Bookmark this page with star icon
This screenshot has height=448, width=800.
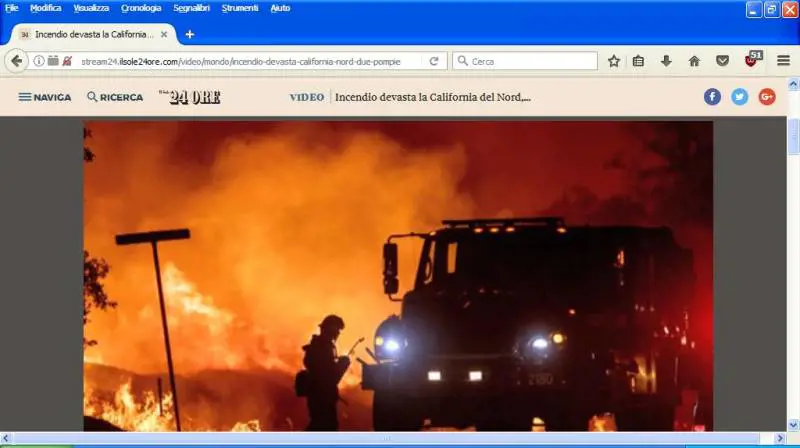coord(614,61)
